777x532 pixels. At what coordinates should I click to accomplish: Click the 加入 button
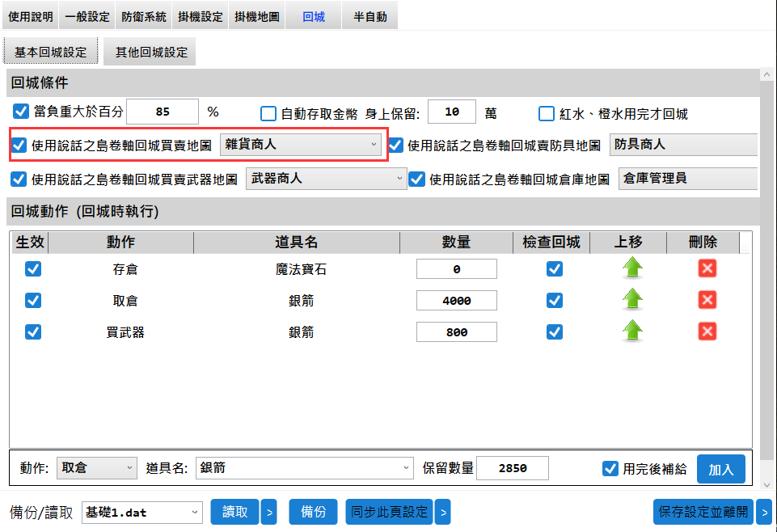pos(720,469)
